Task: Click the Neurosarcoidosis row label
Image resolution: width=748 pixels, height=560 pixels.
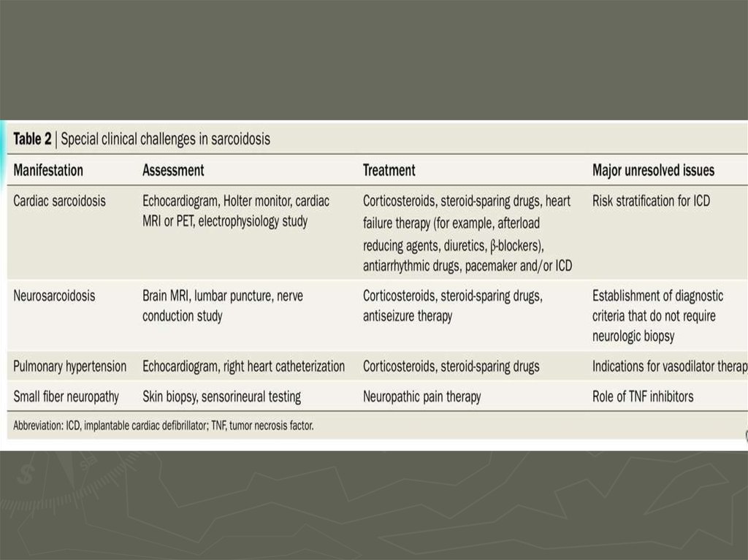Action: click(x=54, y=296)
